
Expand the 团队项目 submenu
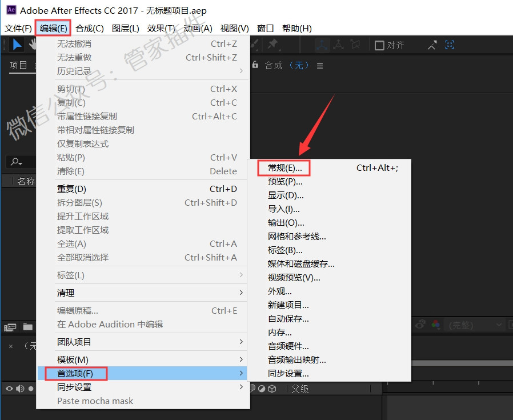143,342
